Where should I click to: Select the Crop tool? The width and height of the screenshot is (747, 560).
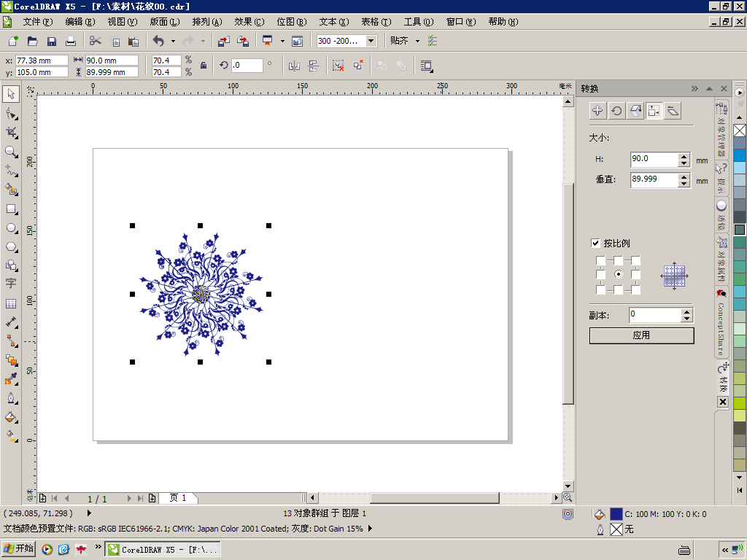(11, 133)
